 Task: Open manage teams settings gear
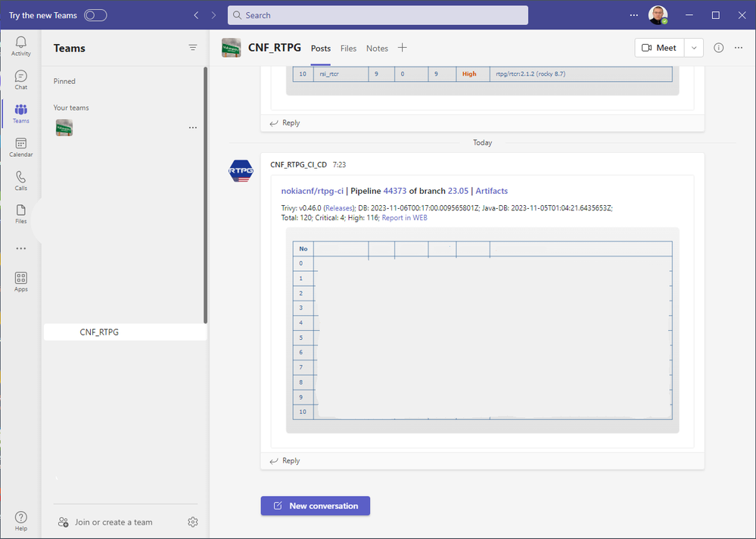tap(193, 522)
